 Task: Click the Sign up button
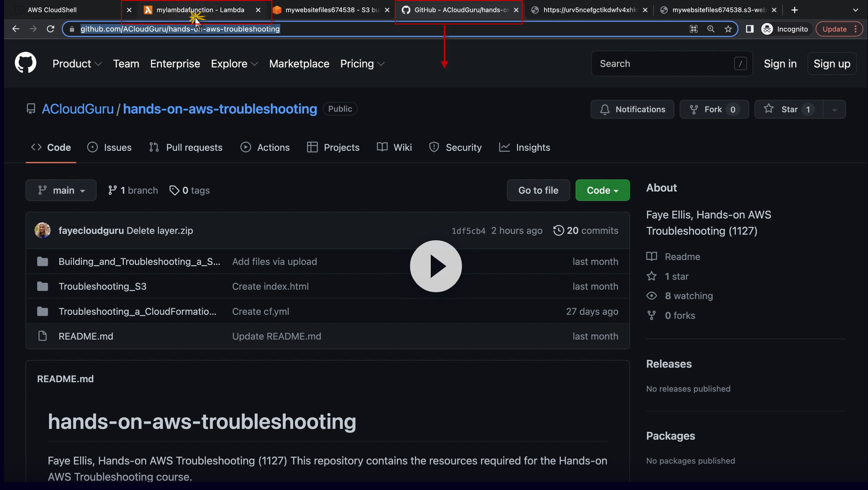(x=832, y=64)
